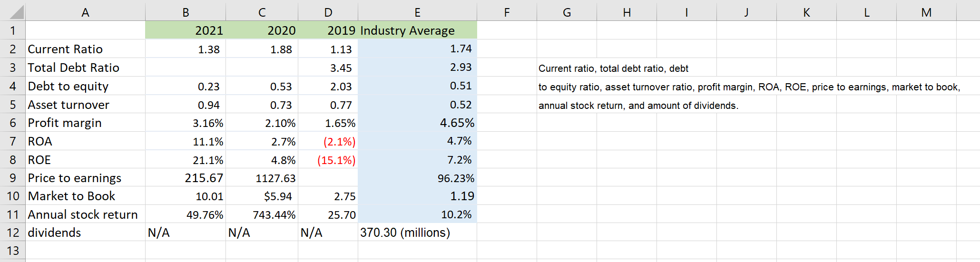Click the Industry Average header cell
Image resolution: width=980 pixels, height=262 pixels.
417,30
